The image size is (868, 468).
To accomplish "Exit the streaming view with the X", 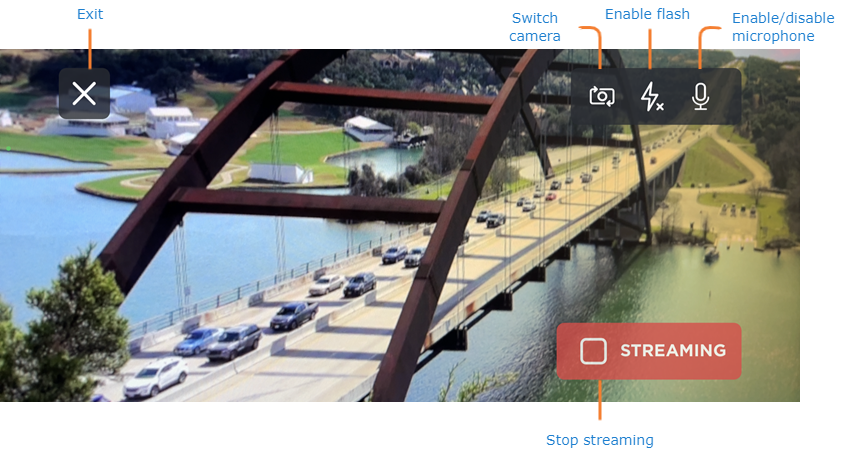I will pos(84,94).
